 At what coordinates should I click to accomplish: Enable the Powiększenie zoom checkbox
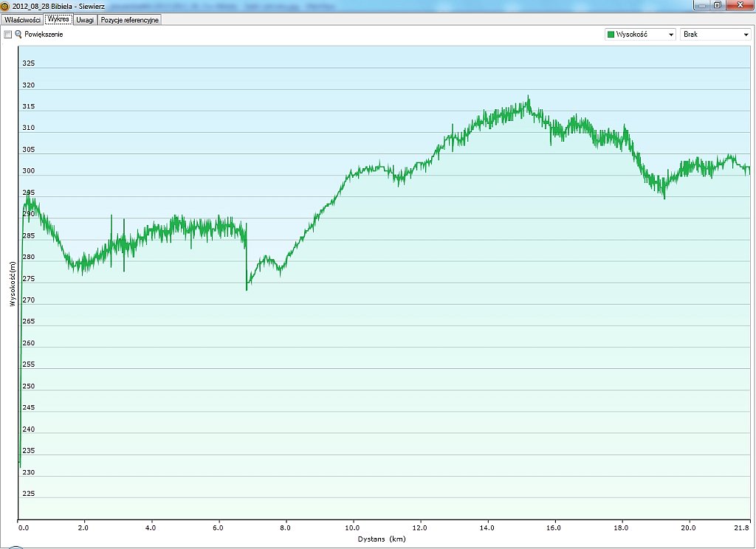[x=8, y=35]
